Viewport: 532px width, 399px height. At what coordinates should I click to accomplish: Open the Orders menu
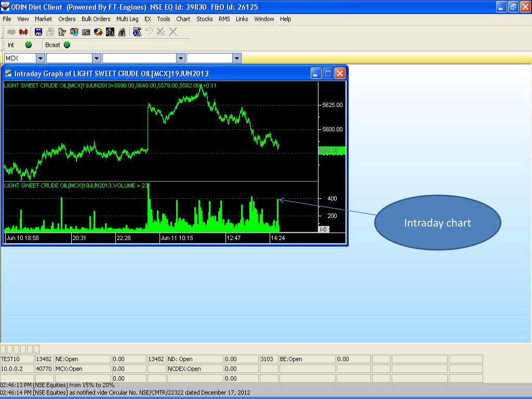point(67,19)
